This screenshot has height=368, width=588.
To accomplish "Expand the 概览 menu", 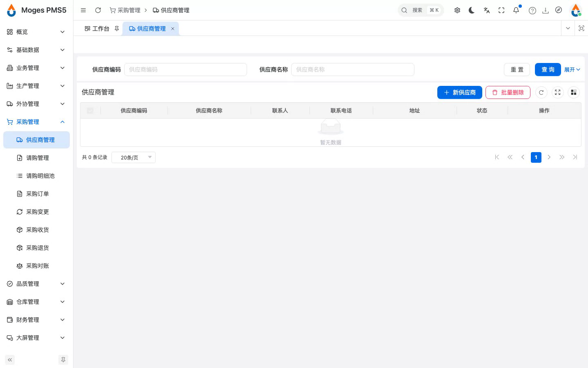I will point(36,32).
